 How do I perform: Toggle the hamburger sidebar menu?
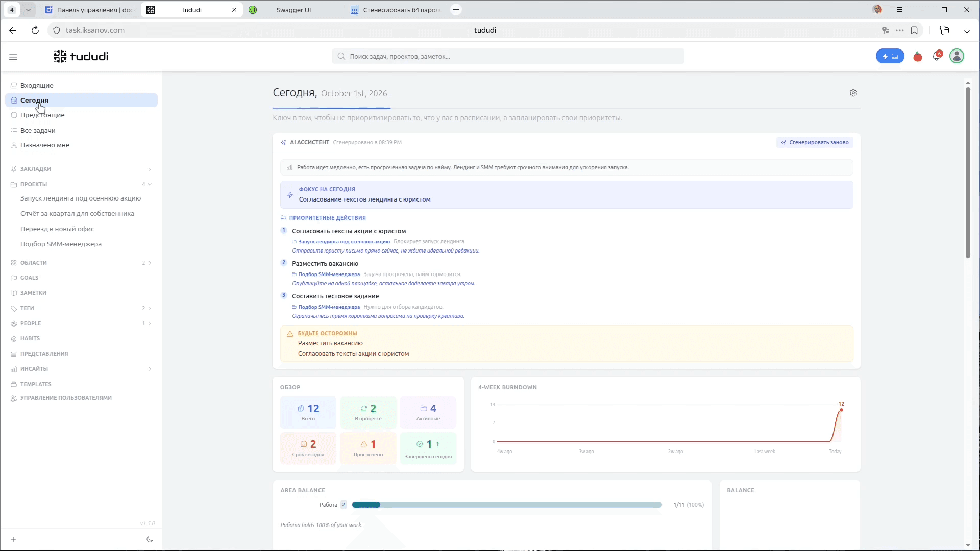point(13,57)
